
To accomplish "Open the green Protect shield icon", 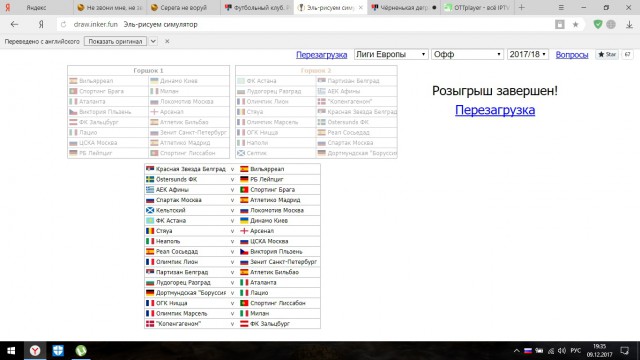I will point(598,24).
